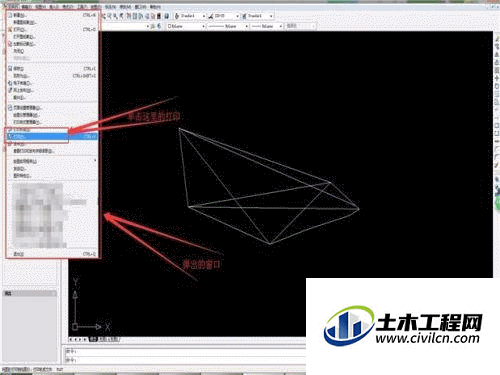Click the civilcn.com watermark logo
The height and width of the screenshot is (375, 500).
click(x=403, y=326)
